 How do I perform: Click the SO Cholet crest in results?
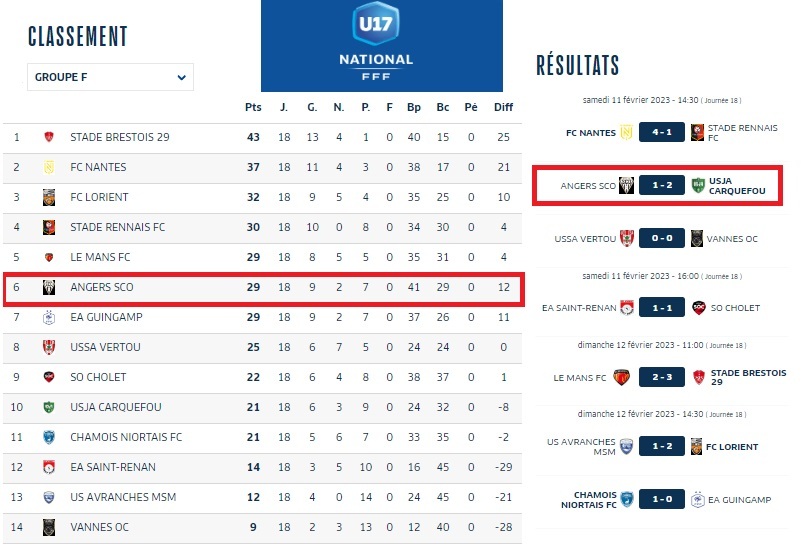[698, 308]
